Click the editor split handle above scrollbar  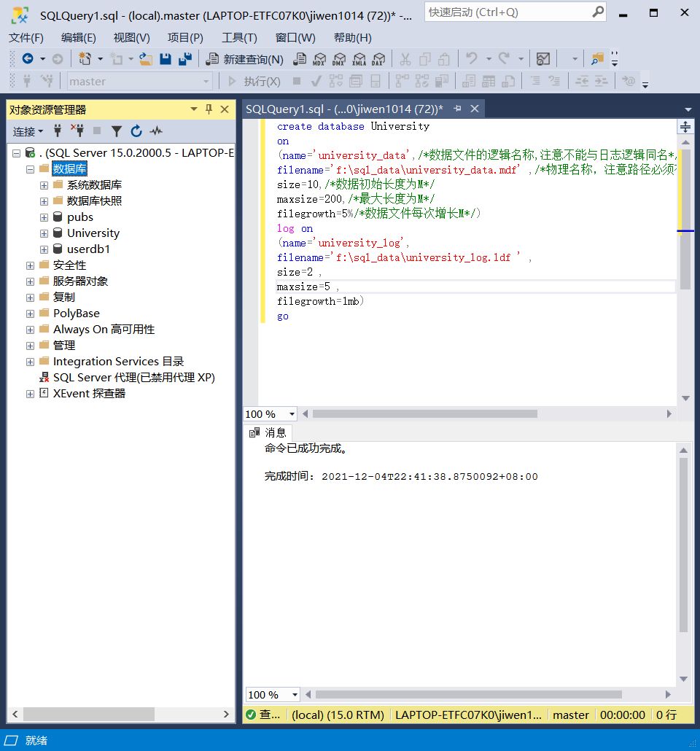pyautogui.click(x=685, y=127)
